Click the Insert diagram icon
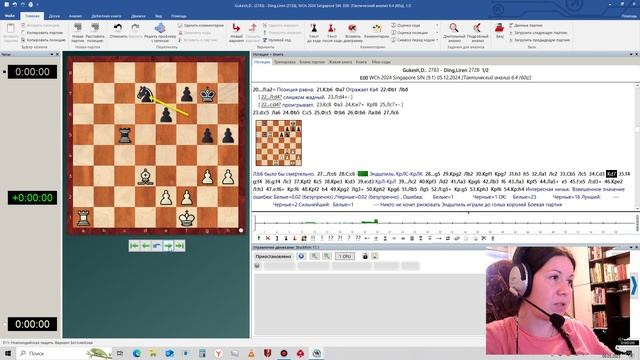Viewport: 640px width, 360px height. (x=352, y=28)
